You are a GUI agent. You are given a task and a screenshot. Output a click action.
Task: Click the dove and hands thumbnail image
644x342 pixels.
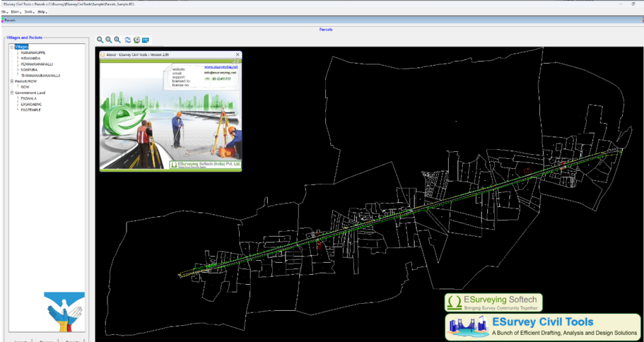click(64, 312)
